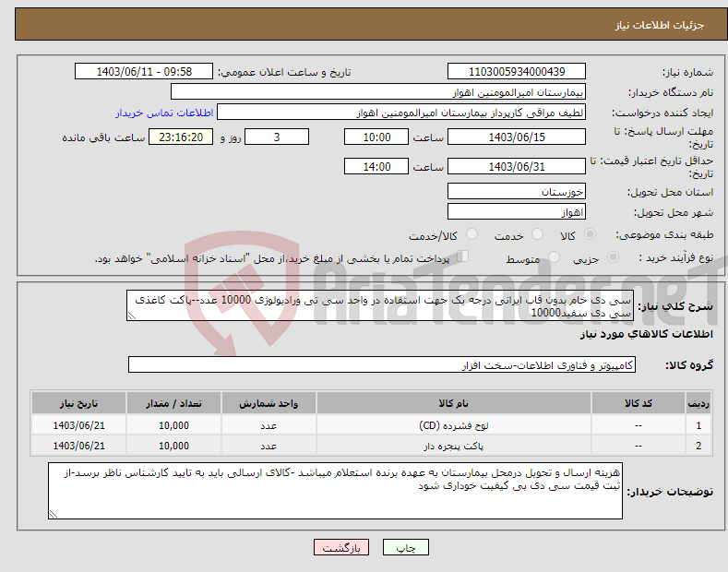Open buyer contact info link اطلاعات تماس خریدار
Image resolution: width=728 pixels, height=572 pixels.
(164, 113)
